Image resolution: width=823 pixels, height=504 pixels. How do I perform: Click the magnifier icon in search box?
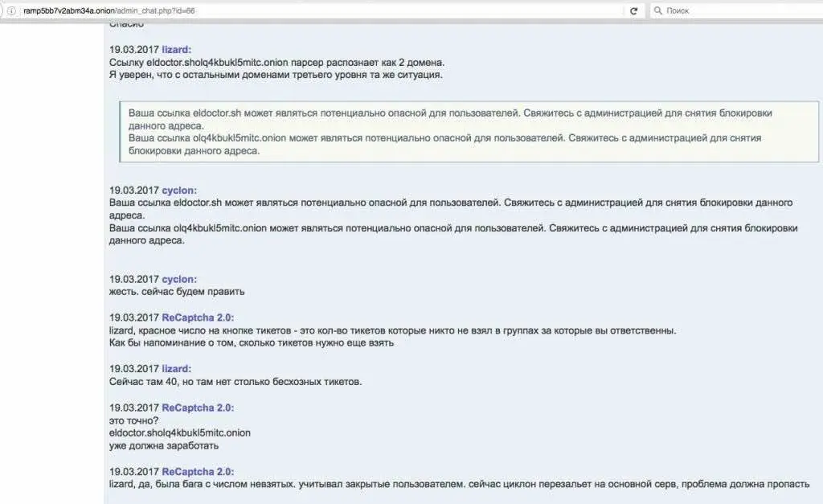click(x=658, y=10)
